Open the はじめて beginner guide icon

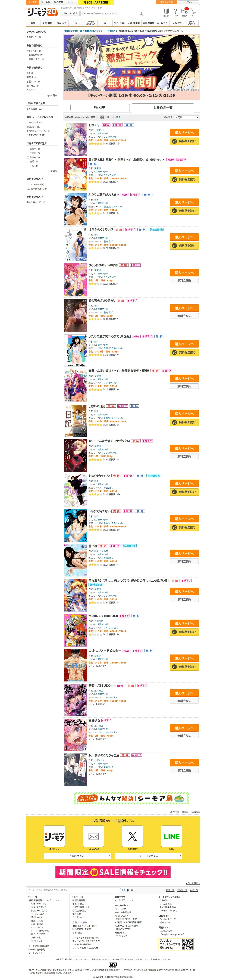pyautogui.click(x=166, y=12)
